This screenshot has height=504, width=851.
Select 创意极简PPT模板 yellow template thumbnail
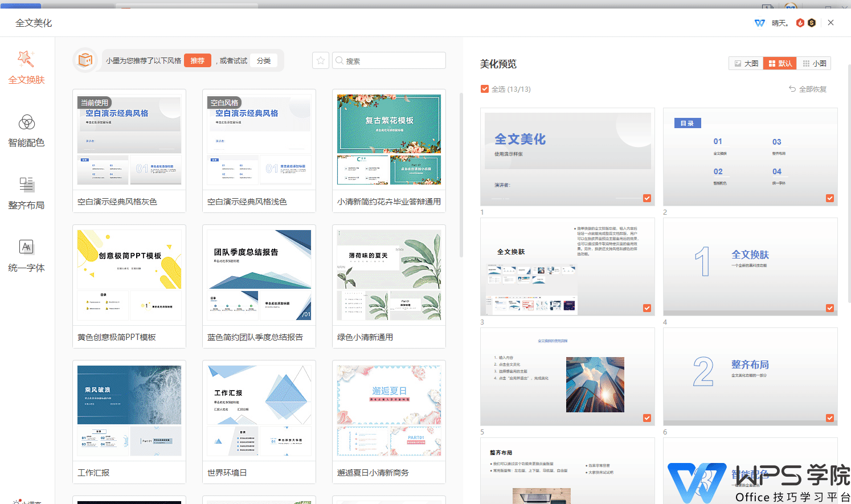(129, 275)
